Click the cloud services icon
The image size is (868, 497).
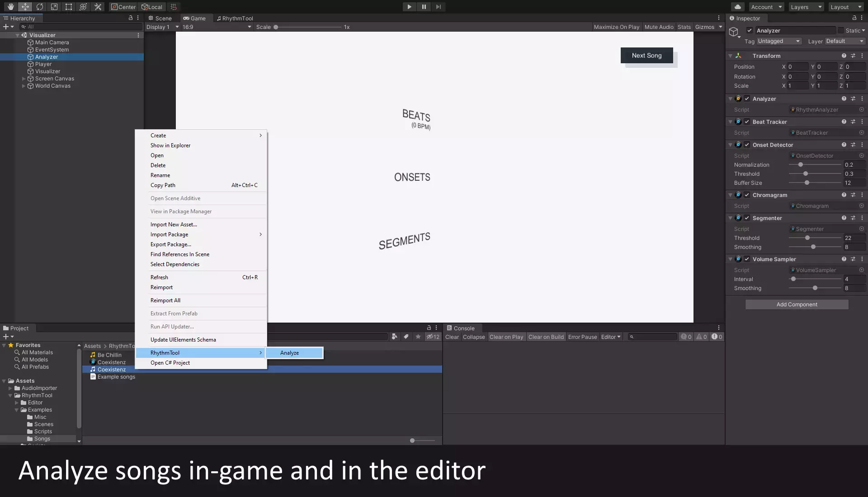point(737,7)
